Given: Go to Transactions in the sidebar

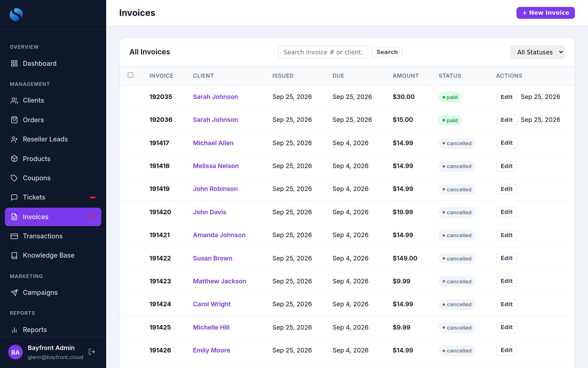Looking at the screenshot, I should [x=53, y=236].
